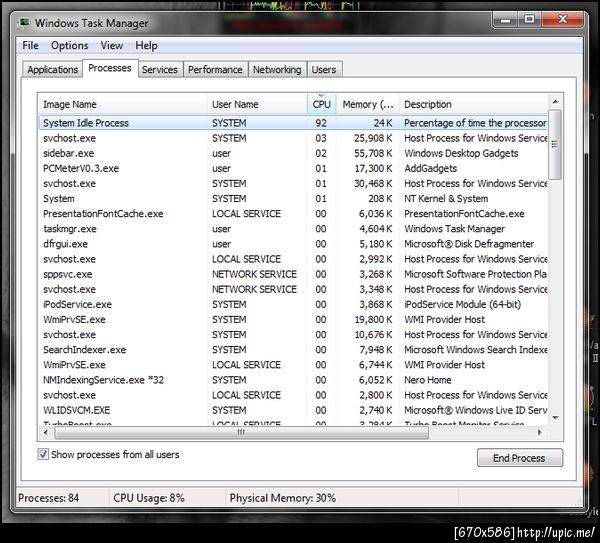
Task: Open the Options menu
Action: 69,46
